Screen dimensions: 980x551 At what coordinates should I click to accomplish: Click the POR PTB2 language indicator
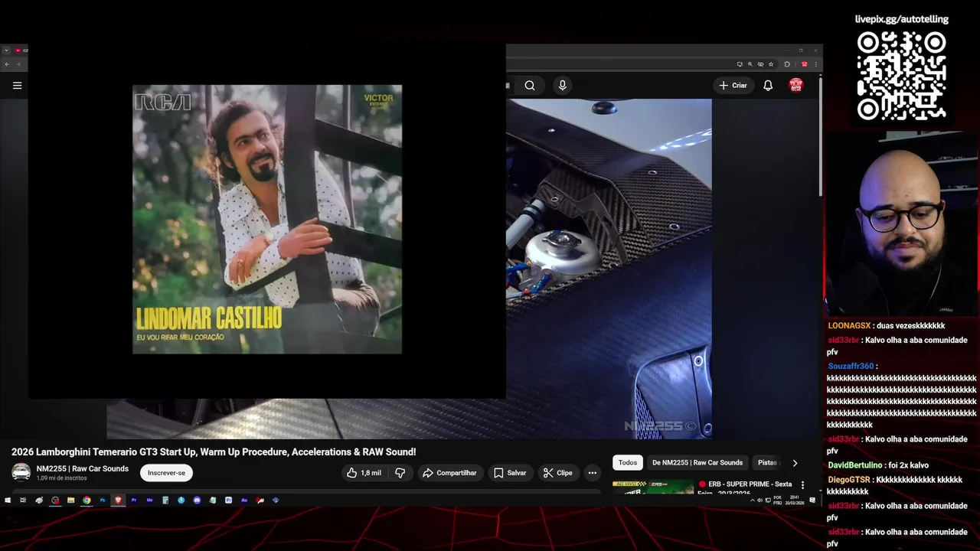778,500
